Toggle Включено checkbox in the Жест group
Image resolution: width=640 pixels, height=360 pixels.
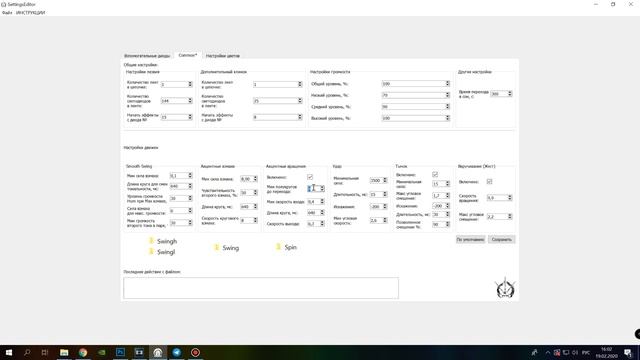[x=489, y=182]
